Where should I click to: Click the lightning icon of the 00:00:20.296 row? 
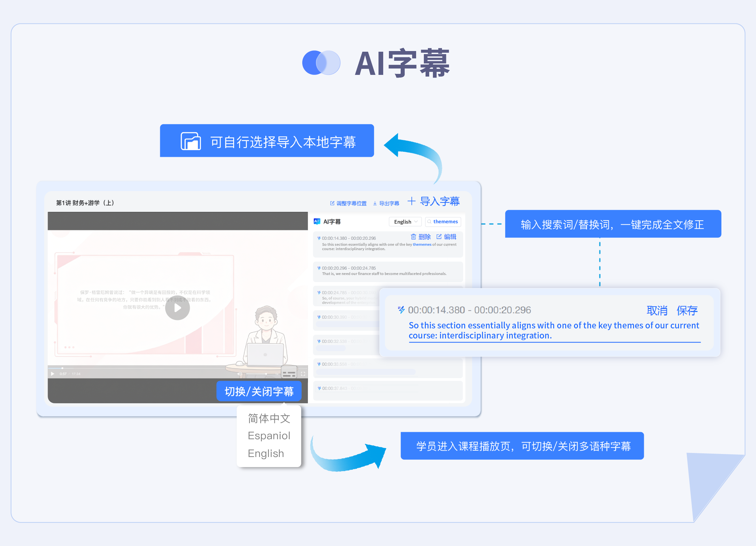coord(319,268)
